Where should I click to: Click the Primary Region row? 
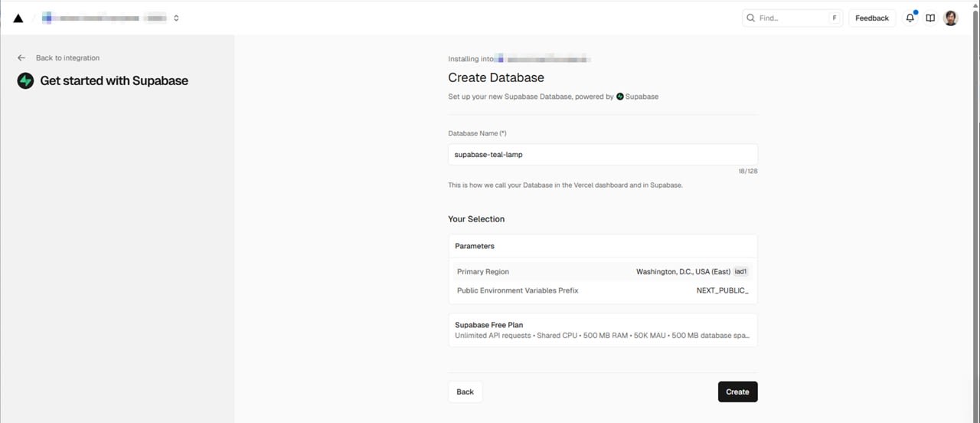pos(603,271)
